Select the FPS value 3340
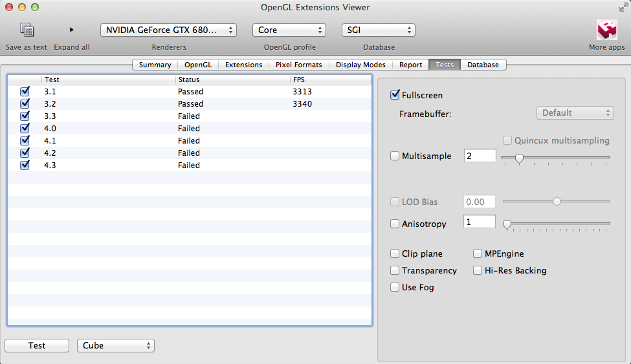631x364 pixels. 302,104
